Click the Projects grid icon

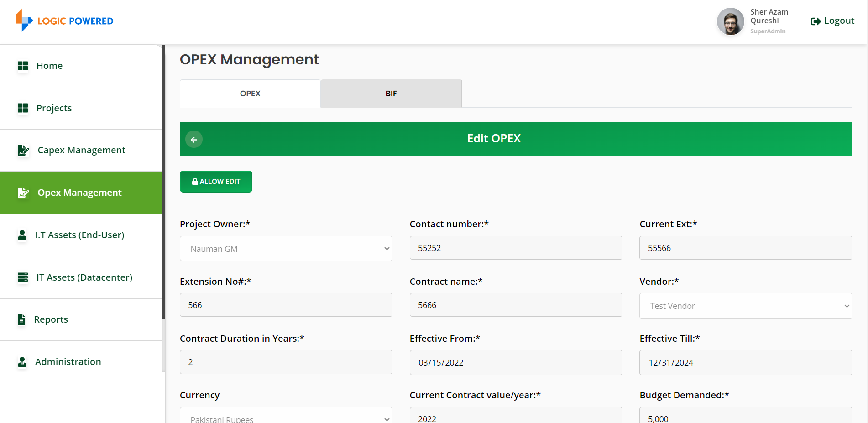pos(23,108)
